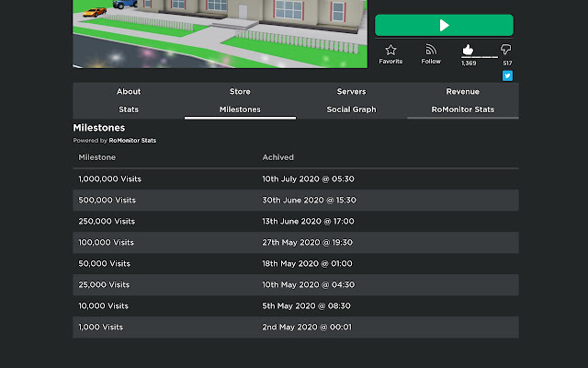This screenshot has height=368, width=588.
Task: Click the game thumbnail image
Action: tap(220, 32)
